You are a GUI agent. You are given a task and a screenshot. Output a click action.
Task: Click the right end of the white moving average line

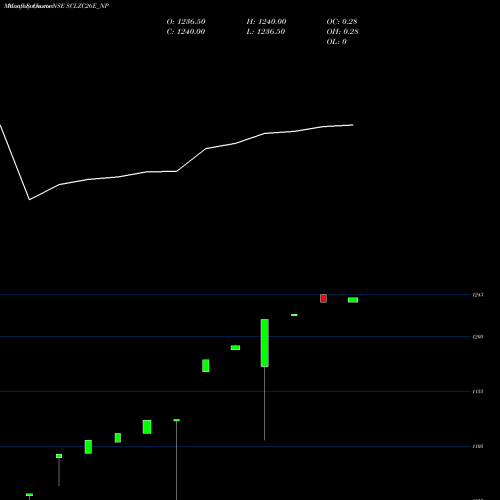353,125
